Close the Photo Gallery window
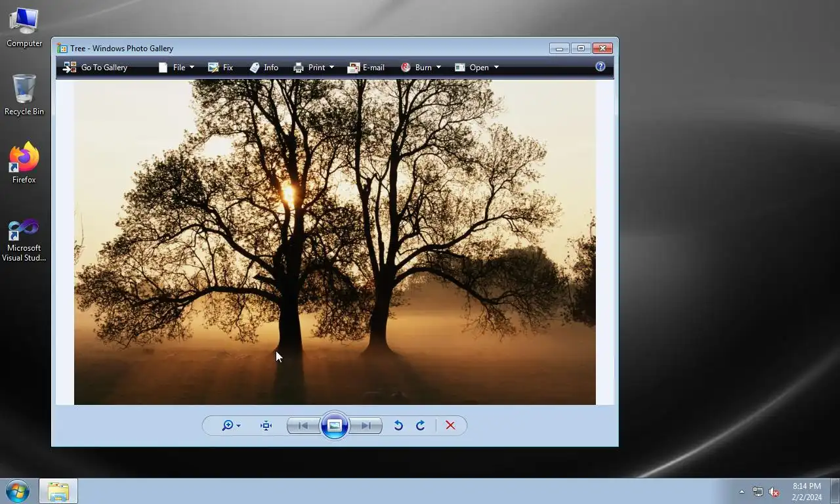This screenshot has height=504, width=840. coord(602,48)
